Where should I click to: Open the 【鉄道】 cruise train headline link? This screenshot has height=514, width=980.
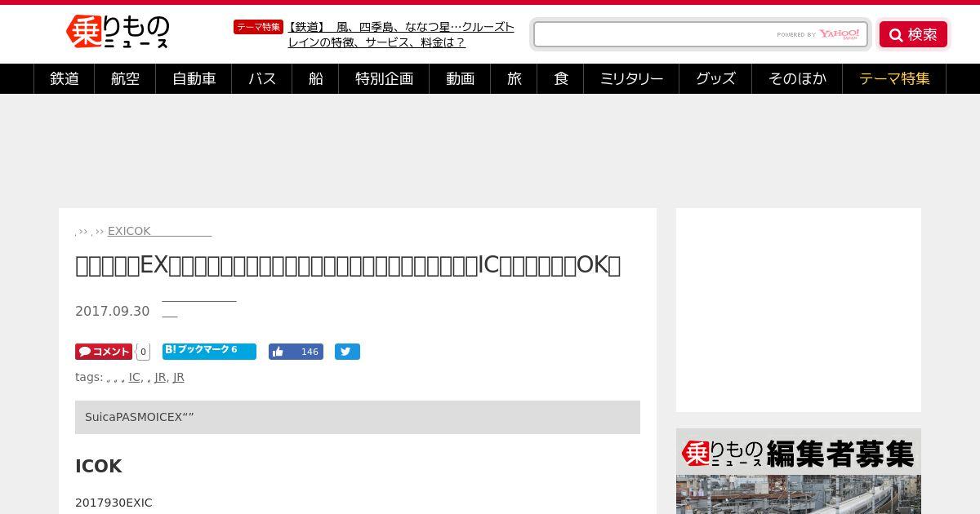click(401, 34)
